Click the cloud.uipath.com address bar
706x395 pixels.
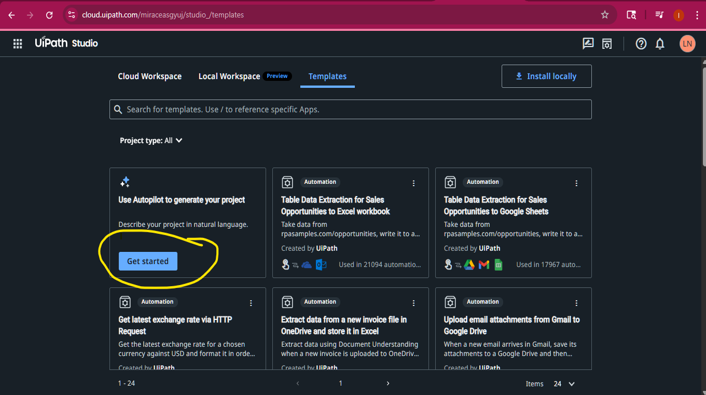pos(333,15)
